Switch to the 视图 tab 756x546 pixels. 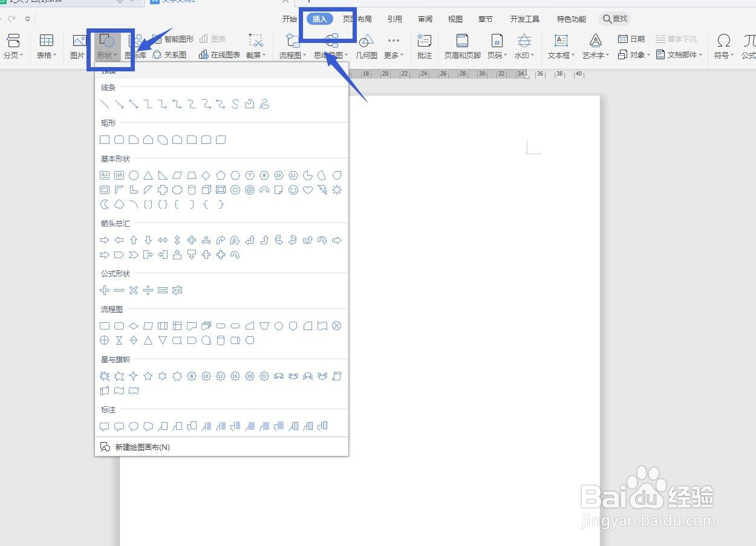455,19
